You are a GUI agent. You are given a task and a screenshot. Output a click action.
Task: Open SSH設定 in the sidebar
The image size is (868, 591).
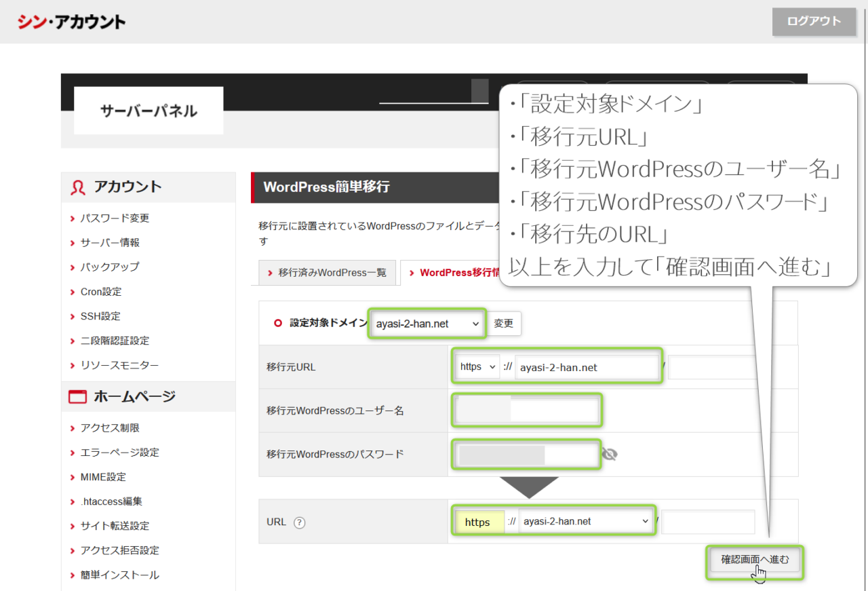click(x=100, y=316)
